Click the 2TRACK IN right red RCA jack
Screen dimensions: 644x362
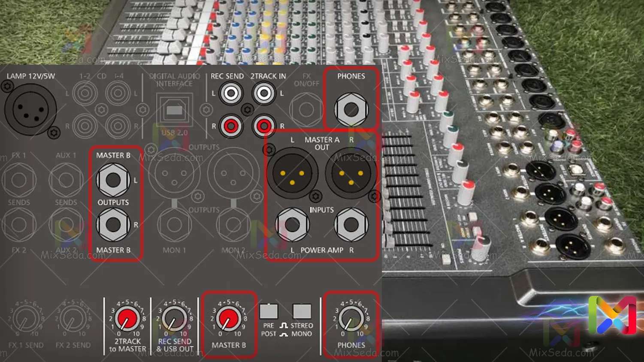(x=263, y=126)
